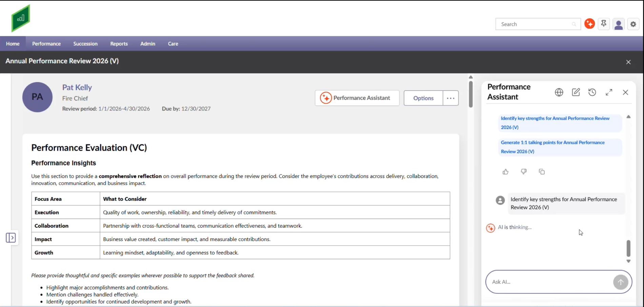
Task: Open the three-dots more options menu
Action: coord(450,98)
